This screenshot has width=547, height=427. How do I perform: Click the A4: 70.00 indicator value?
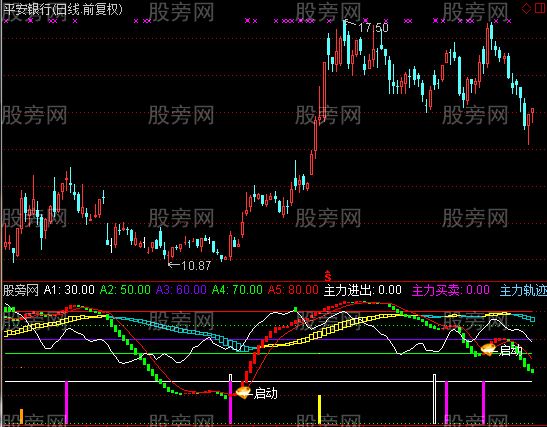[237, 290]
